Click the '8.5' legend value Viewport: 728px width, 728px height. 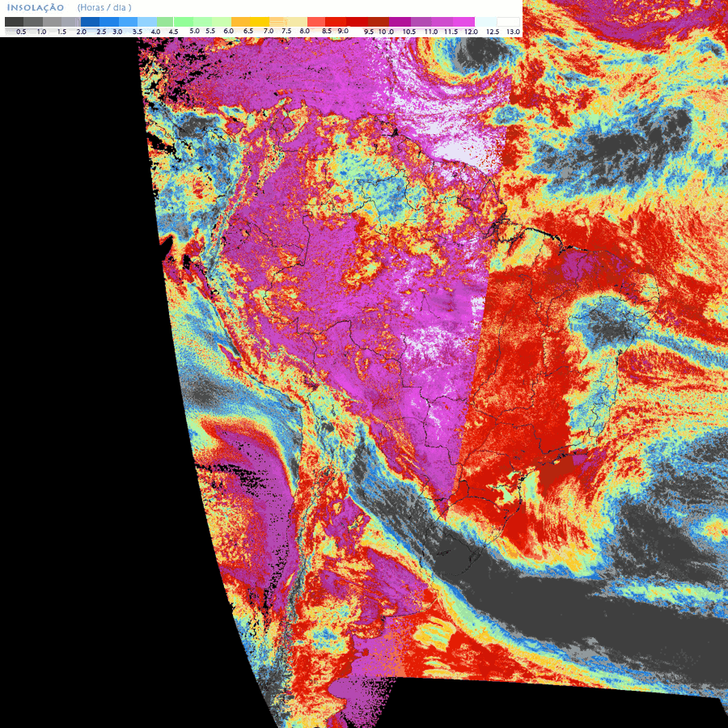[327, 31]
